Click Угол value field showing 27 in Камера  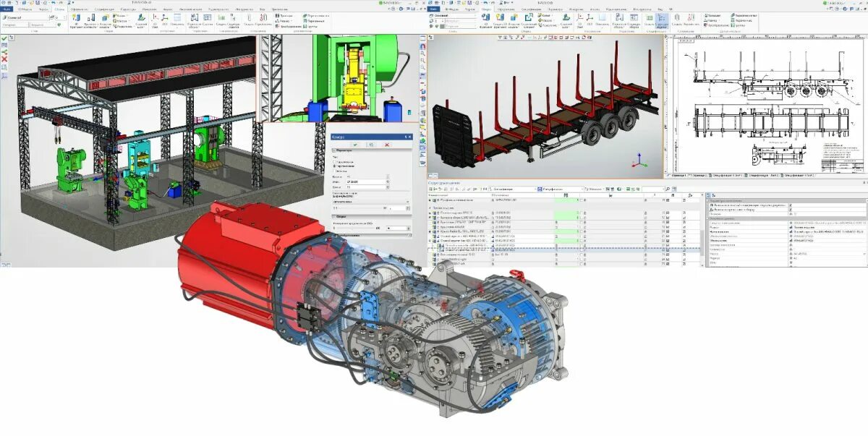point(366,181)
